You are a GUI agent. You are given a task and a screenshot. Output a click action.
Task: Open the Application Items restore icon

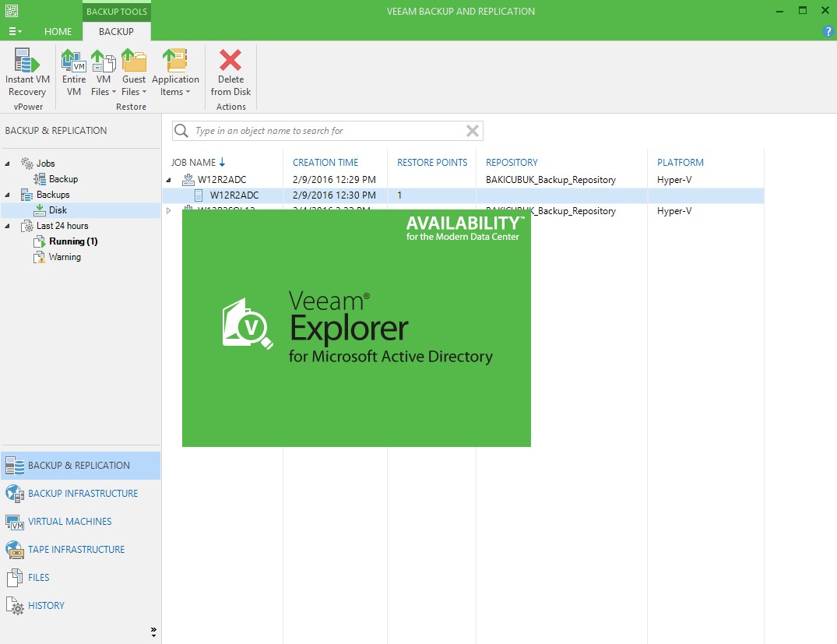coord(175,60)
